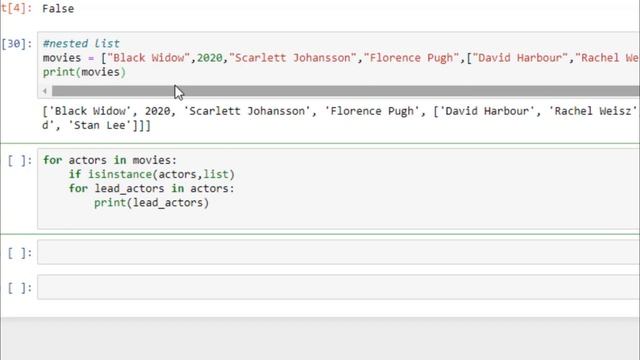640x360 pixels.
Task: Click the 'for lead_actors in actors:' line
Action: point(151,189)
